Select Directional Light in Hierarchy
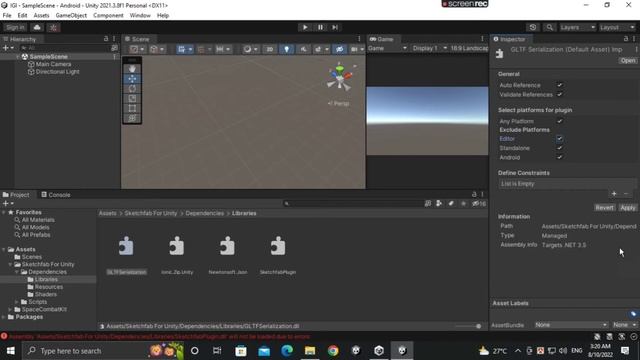This screenshot has height=360, width=640. tap(57, 71)
